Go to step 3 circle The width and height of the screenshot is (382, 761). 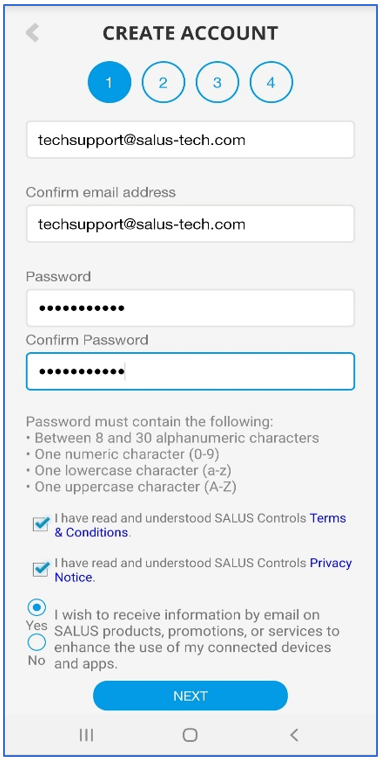217,83
